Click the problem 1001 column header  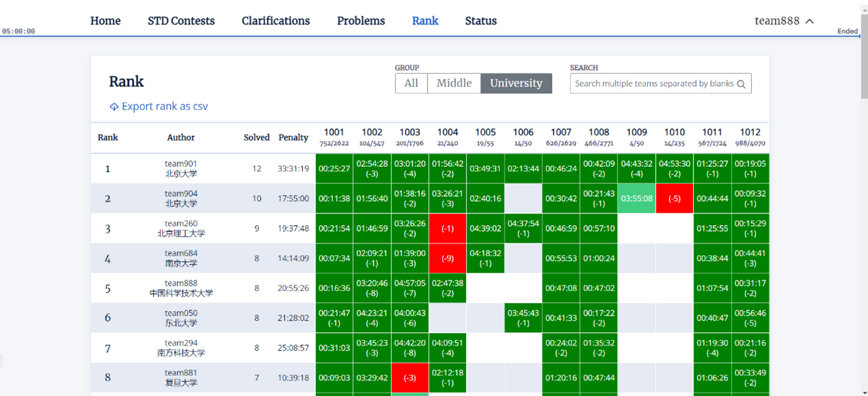[x=334, y=137]
